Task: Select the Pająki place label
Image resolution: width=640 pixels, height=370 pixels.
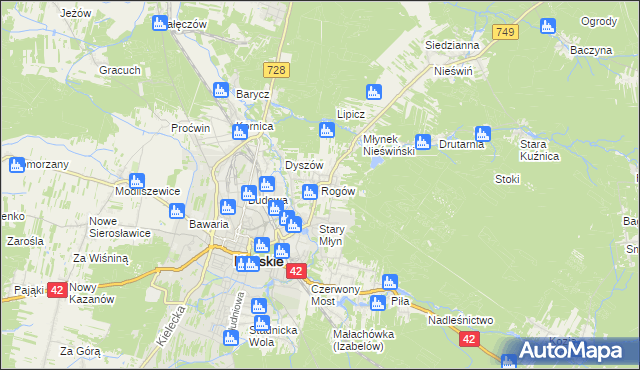Action: (29, 290)
